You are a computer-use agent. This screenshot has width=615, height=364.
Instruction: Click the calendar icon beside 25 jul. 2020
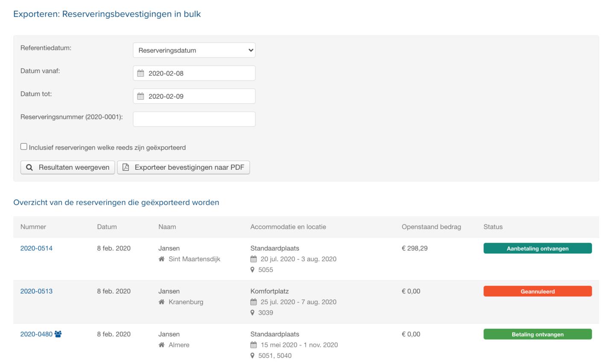(x=254, y=302)
